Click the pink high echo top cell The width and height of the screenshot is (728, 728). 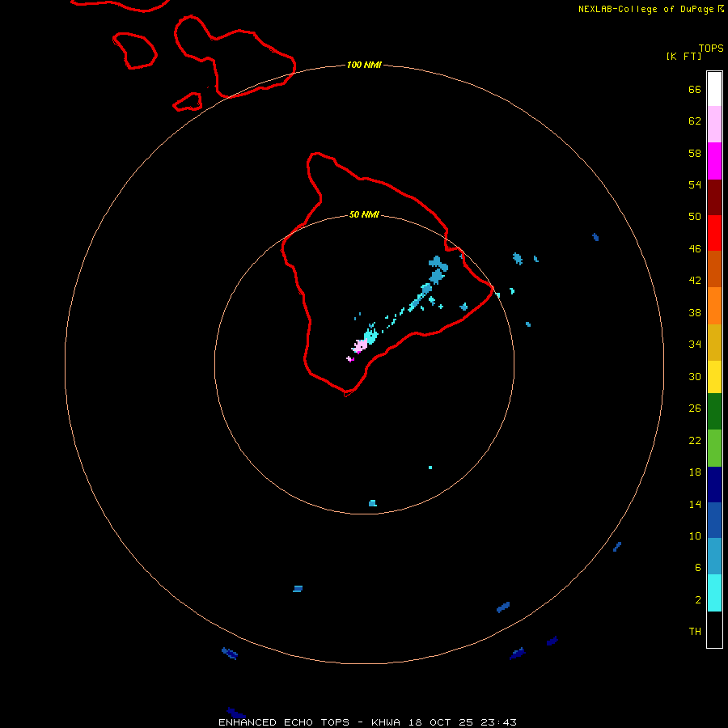[360, 346]
